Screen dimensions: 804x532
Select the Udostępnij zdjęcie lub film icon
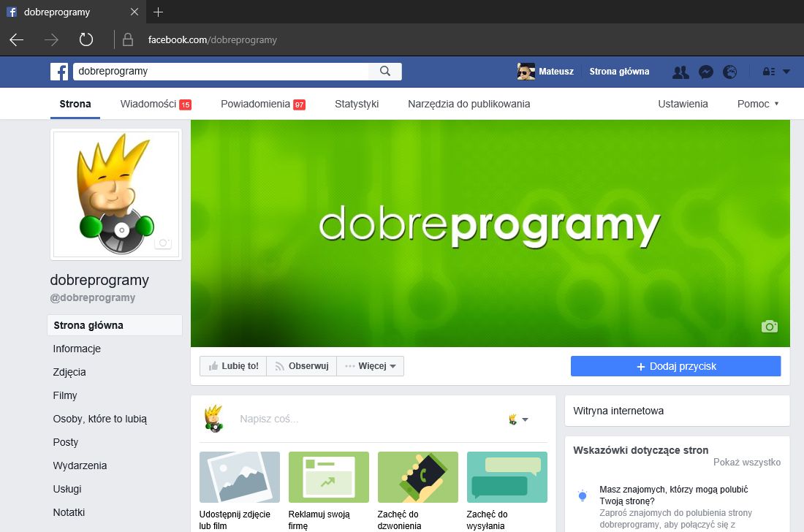tap(239, 476)
